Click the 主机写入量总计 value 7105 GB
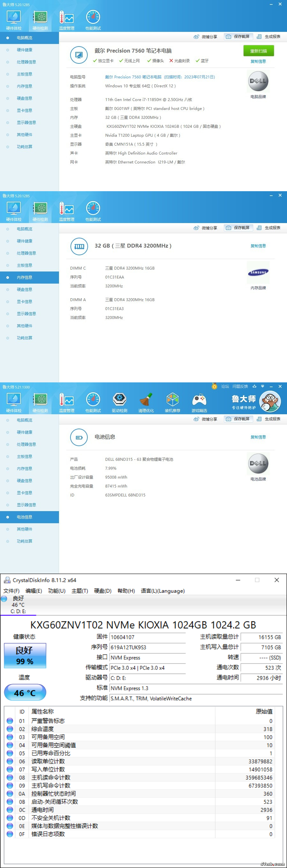 262,647
